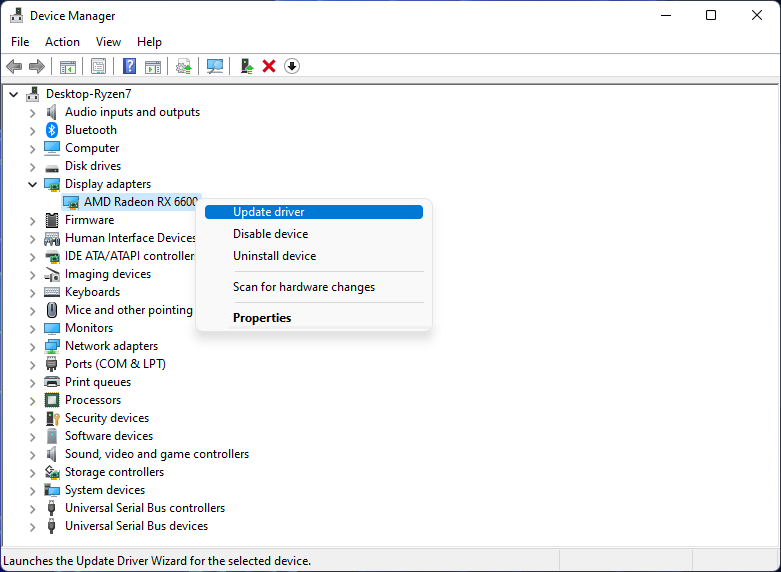Expand the Bluetooth category chevron
The width and height of the screenshot is (781, 572).
(32, 131)
